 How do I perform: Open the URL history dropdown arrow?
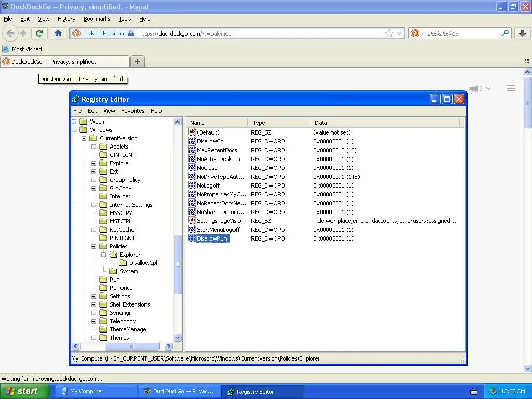[x=400, y=33]
